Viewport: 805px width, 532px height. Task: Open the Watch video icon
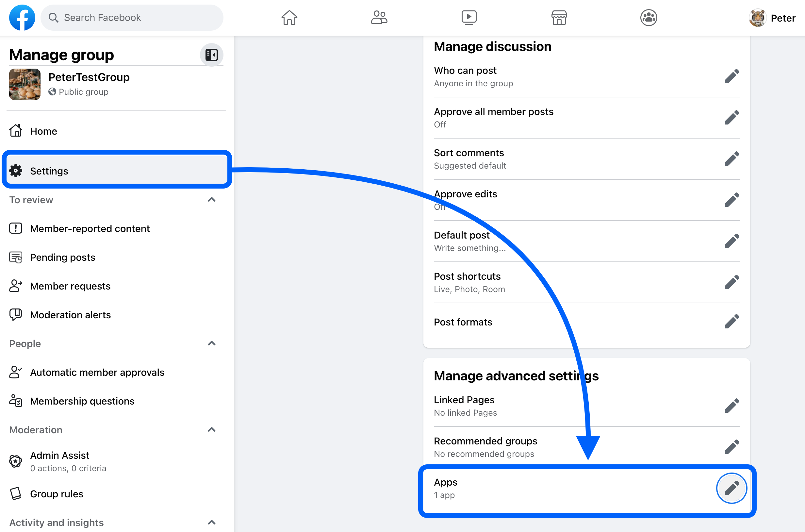coord(469,18)
